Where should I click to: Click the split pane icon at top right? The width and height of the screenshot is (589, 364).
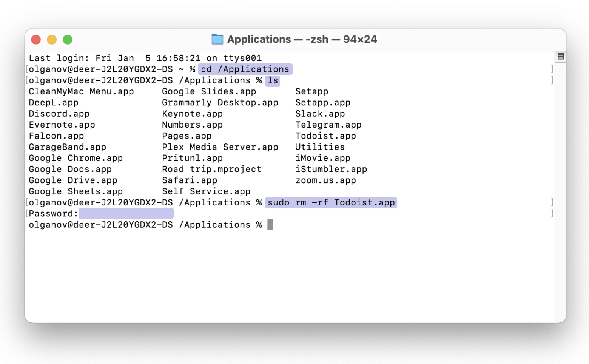click(561, 56)
